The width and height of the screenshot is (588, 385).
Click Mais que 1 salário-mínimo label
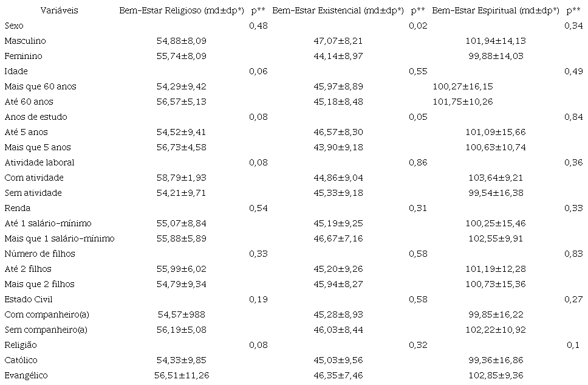(59, 238)
